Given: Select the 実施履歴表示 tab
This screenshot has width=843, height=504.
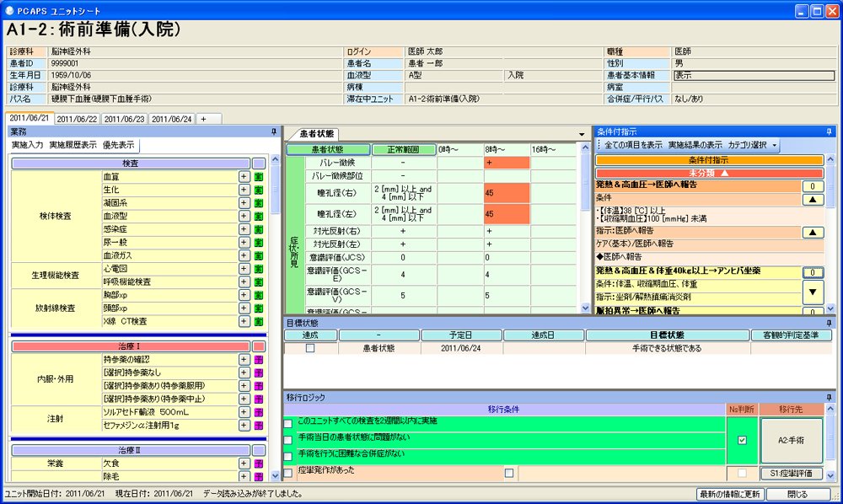Looking at the screenshot, I should (72, 145).
